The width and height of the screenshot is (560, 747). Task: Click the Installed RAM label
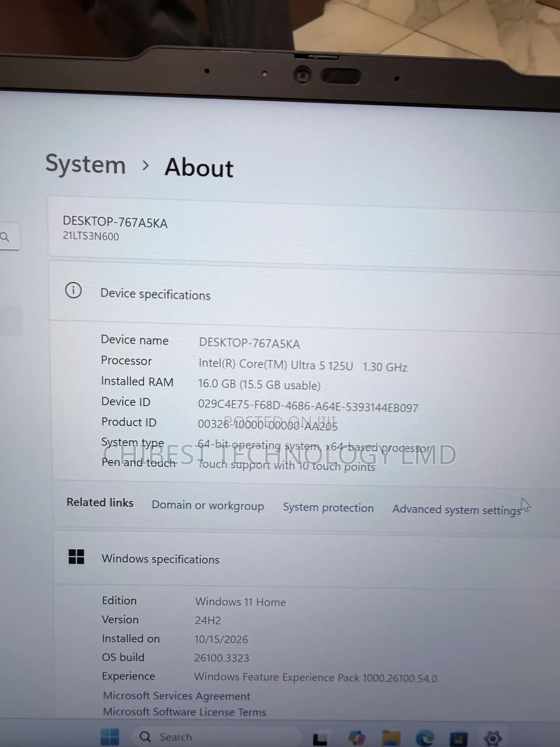(x=137, y=381)
